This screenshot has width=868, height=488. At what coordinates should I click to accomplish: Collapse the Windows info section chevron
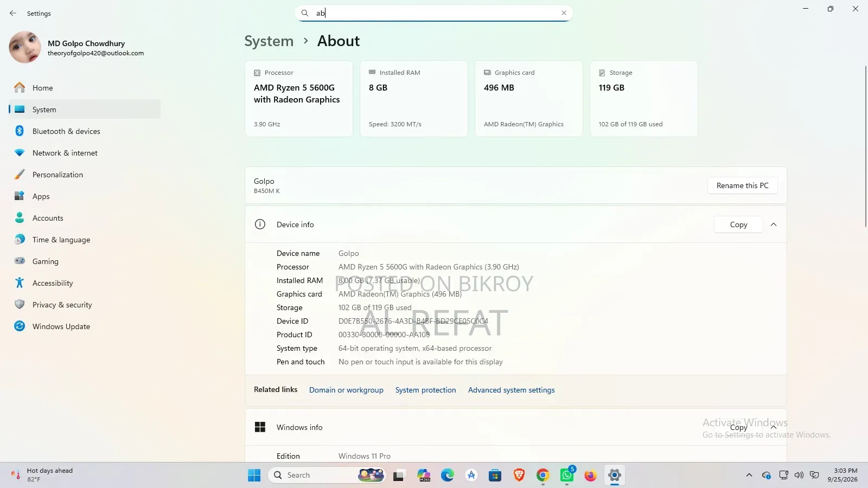tap(774, 427)
